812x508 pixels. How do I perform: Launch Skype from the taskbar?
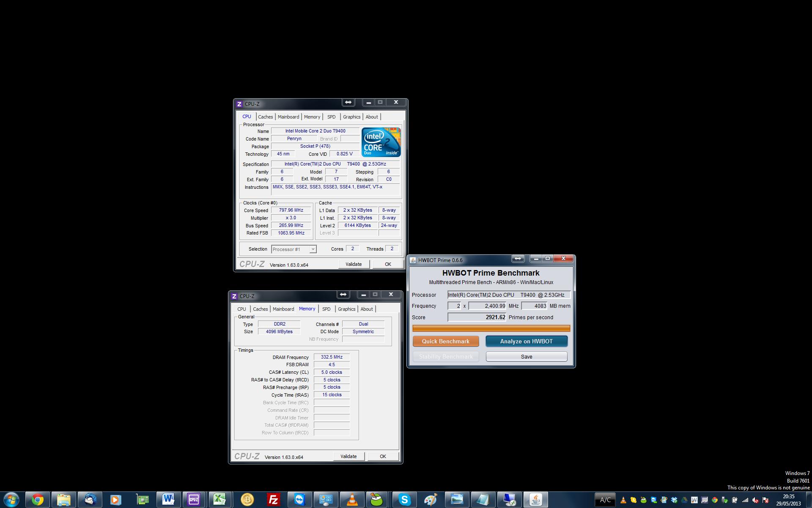tap(405, 500)
